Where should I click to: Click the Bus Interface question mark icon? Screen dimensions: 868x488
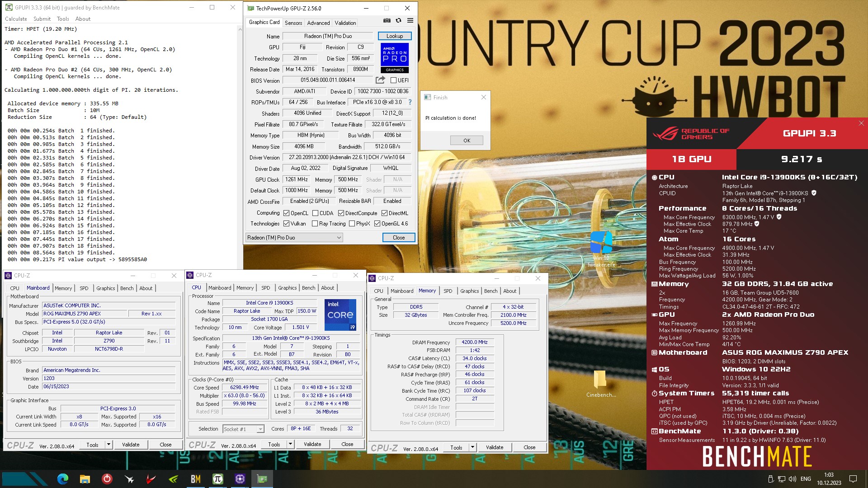(x=410, y=102)
